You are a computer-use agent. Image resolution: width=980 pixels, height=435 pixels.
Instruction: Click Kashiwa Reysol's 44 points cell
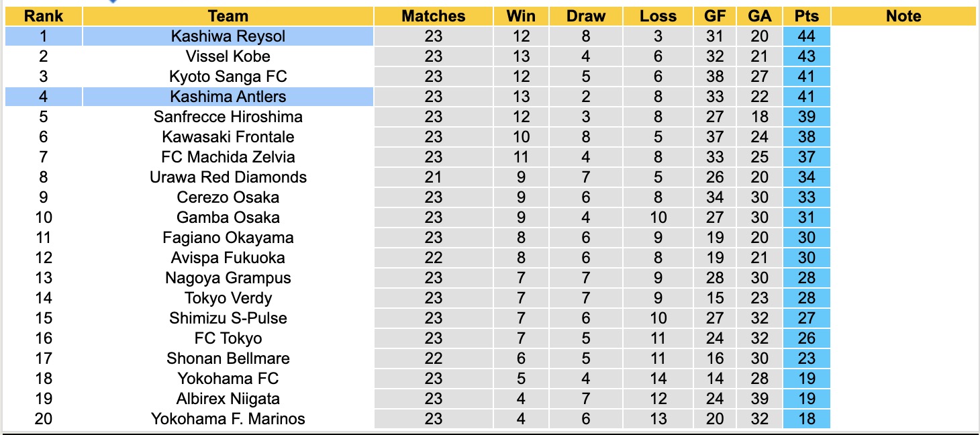point(806,36)
